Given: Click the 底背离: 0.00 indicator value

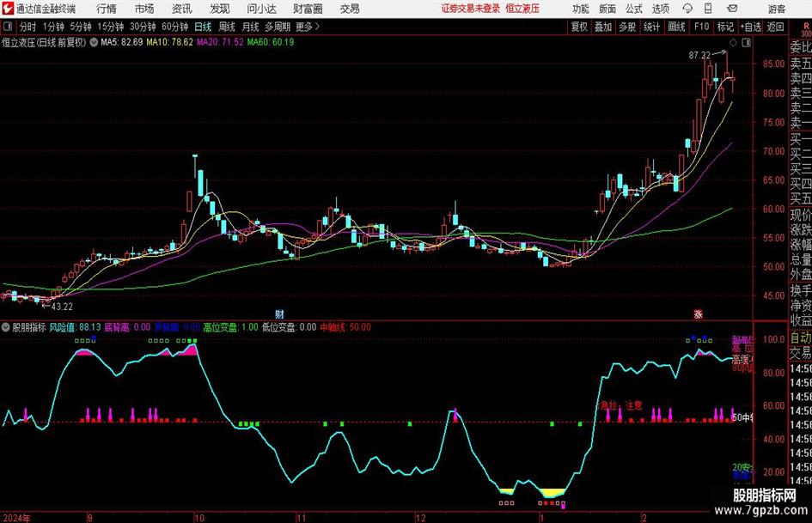Looking at the screenshot, I should (x=127, y=327).
